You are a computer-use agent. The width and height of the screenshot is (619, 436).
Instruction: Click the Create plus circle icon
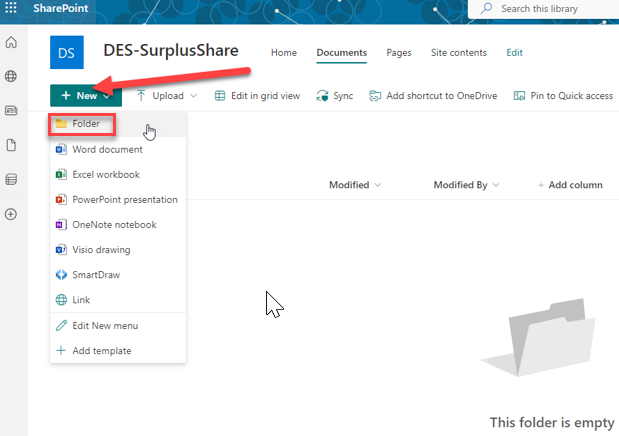(11, 214)
